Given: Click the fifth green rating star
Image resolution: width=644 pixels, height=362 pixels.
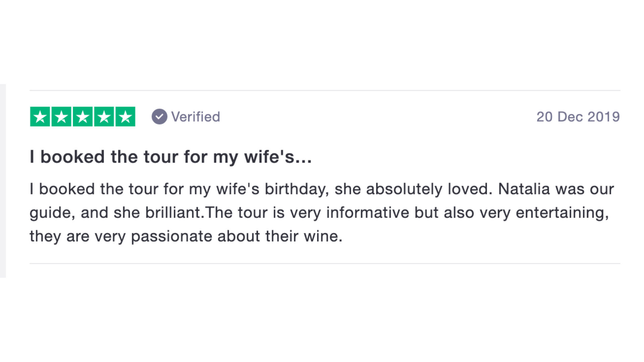Looking at the screenshot, I should click(x=125, y=117).
